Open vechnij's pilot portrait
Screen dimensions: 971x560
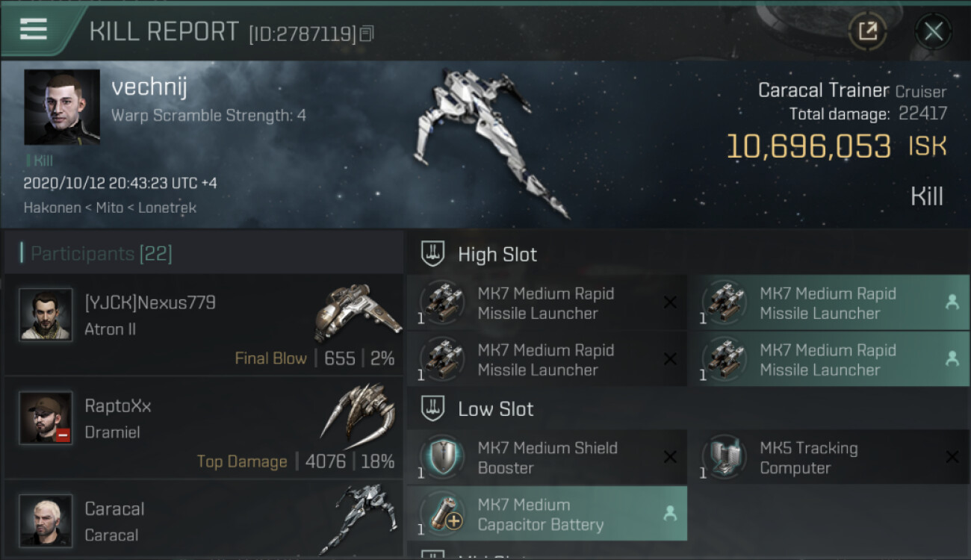(x=62, y=108)
